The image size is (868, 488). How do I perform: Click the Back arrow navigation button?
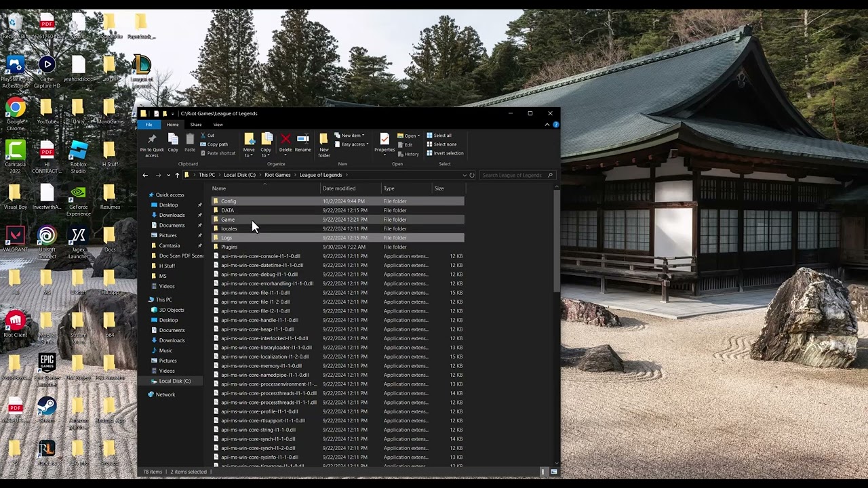click(x=145, y=176)
